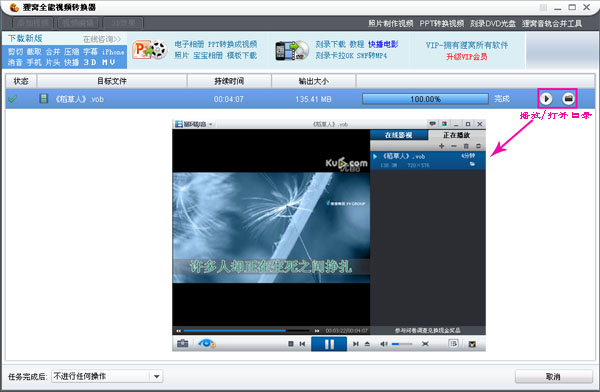Image resolution: width=600 pixels, height=392 pixels.
Task: Switch to the 在线影视 tab
Action: pyautogui.click(x=398, y=135)
